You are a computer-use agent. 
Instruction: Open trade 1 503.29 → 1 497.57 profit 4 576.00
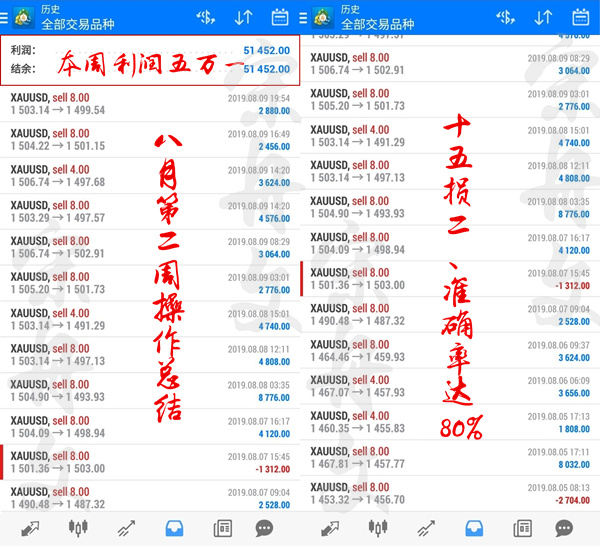click(x=150, y=212)
